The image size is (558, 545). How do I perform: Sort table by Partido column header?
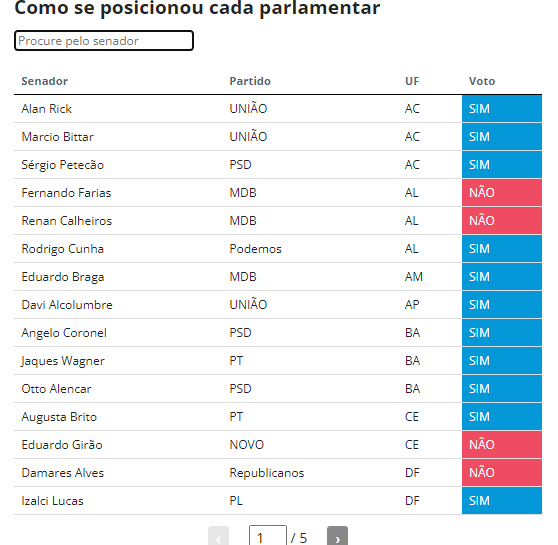(250, 81)
